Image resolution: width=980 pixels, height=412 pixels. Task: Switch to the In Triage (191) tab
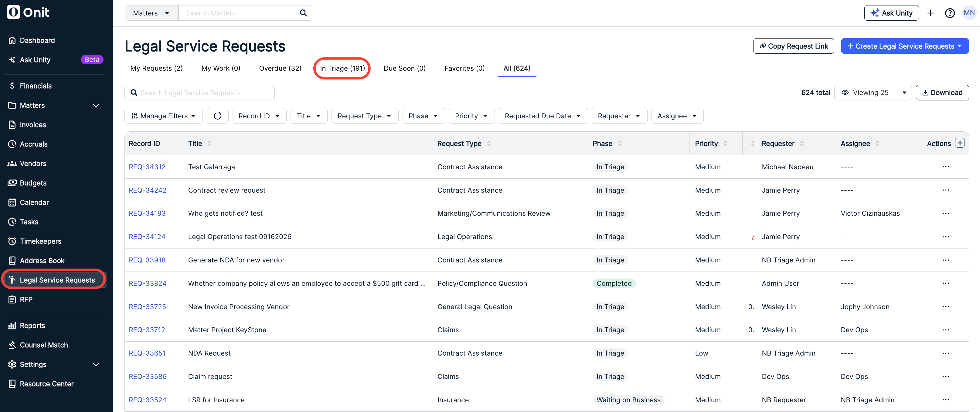(x=342, y=68)
